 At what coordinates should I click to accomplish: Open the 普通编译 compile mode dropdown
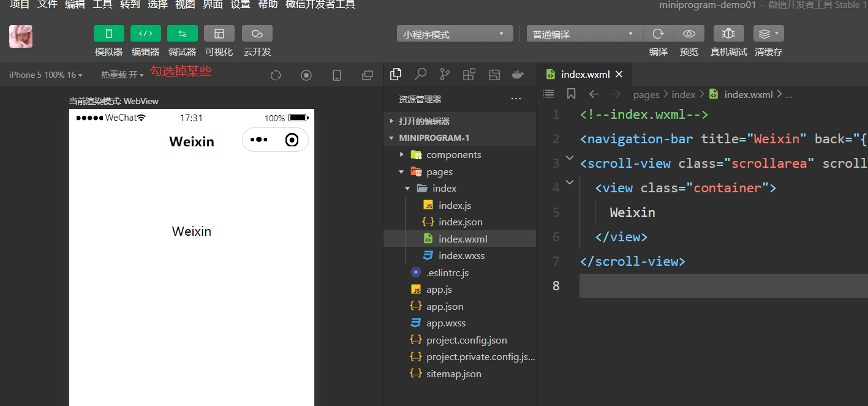(585, 34)
